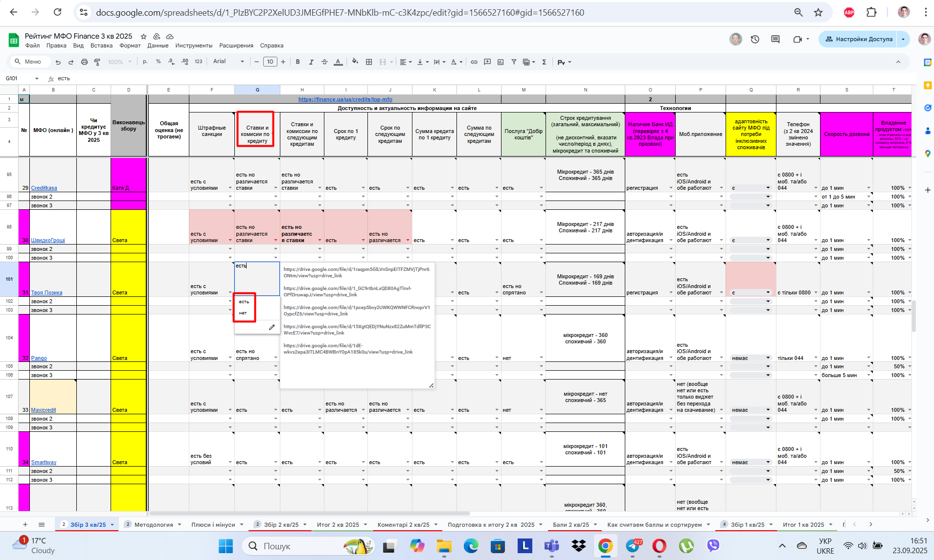This screenshot has width=934, height=560.
Task: Choose 'есть' option from dropdown list
Action: [244, 302]
